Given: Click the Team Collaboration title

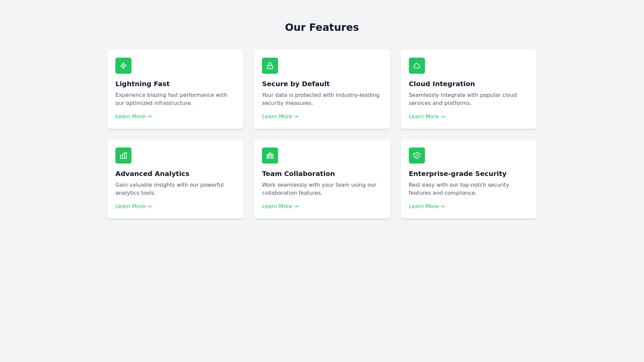Looking at the screenshot, I should point(298,174).
